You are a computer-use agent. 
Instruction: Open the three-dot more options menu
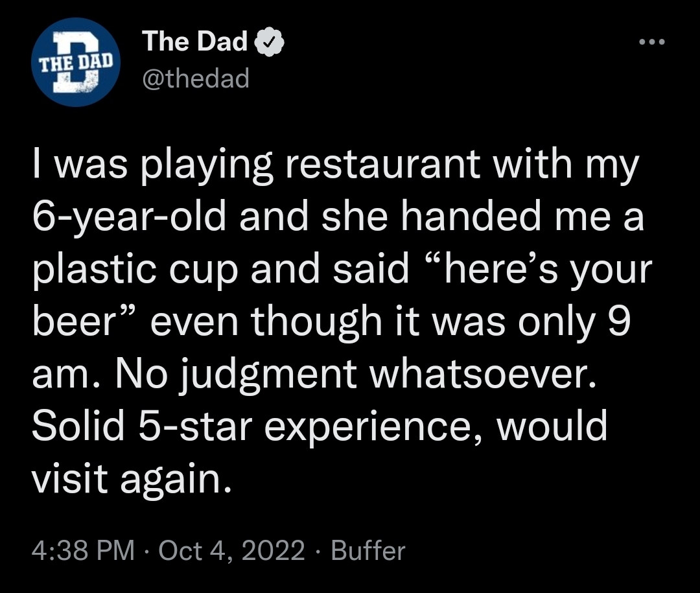click(651, 43)
